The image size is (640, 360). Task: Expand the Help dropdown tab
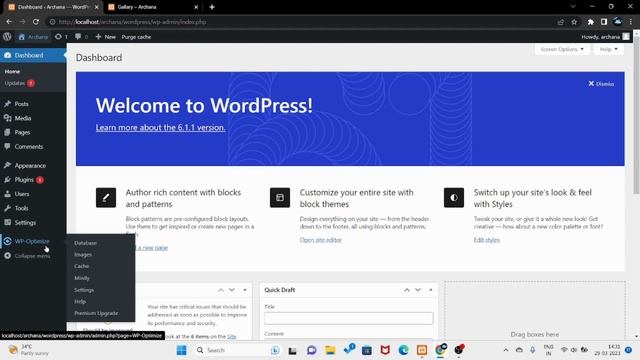[x=608, y=49]
